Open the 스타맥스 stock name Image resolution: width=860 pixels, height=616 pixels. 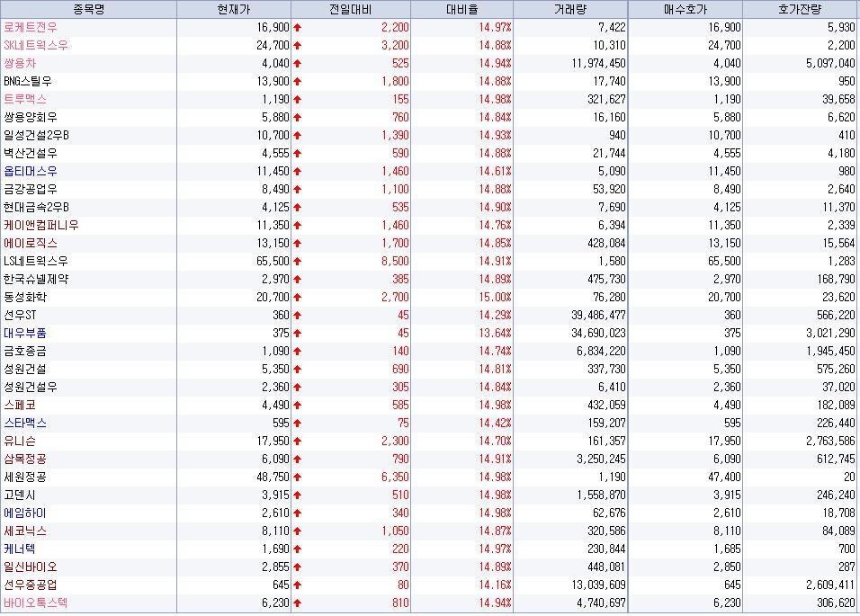[x=25, y=423]
